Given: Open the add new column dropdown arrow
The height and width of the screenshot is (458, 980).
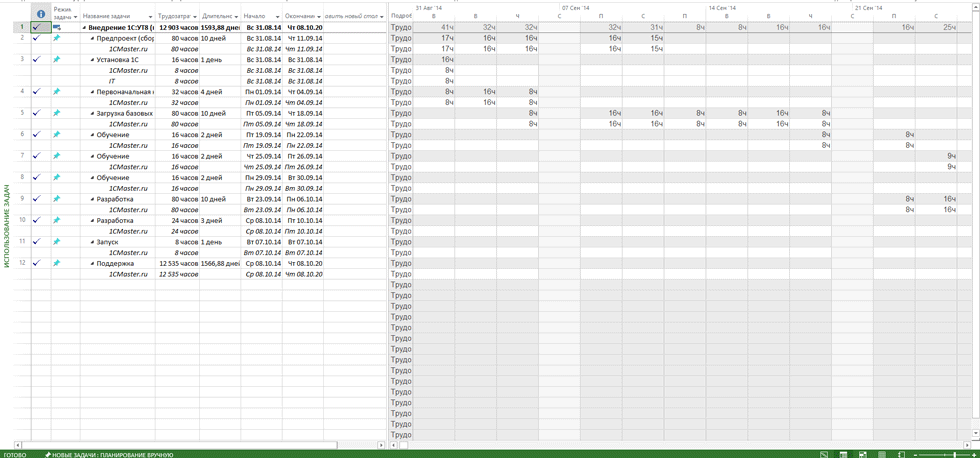Looking at the screenshot, I should tap(381, 17).
